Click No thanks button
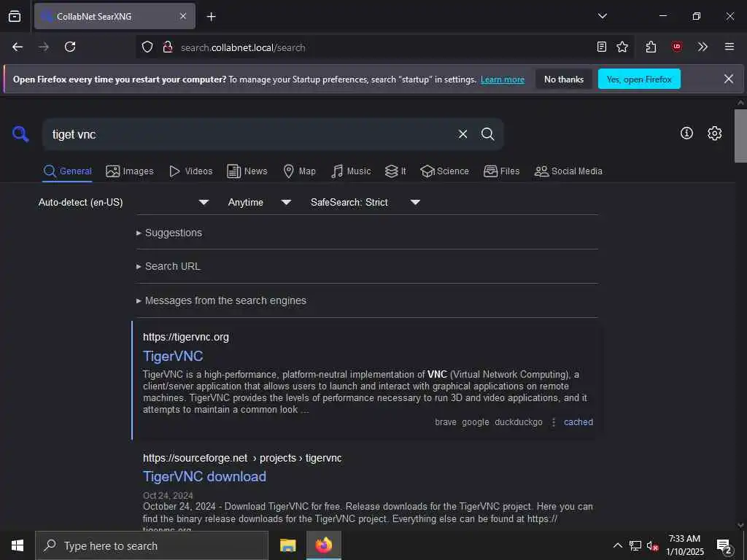 [x=564, y=79]
